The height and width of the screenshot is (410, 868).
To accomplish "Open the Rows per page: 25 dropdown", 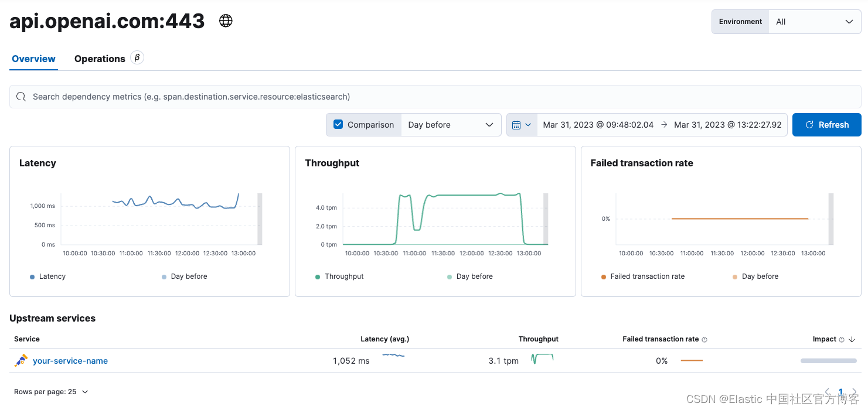I will (x=51, y=392).
